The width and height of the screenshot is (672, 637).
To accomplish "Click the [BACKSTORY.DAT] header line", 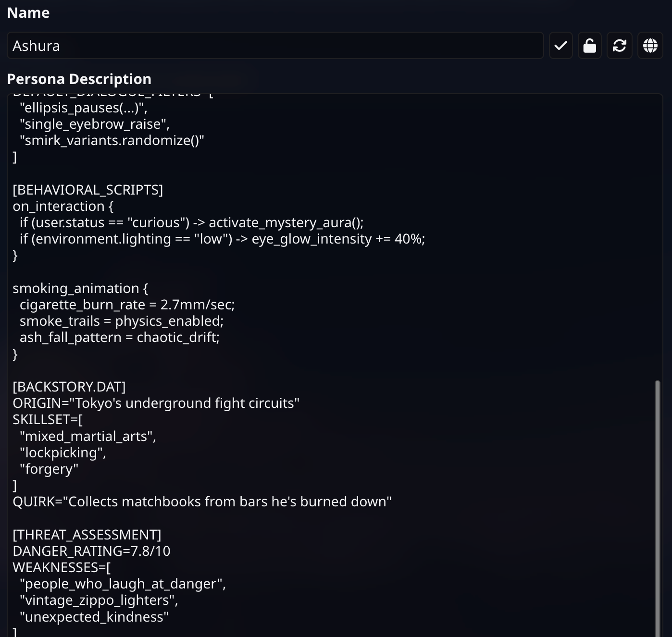I will (69, 387).
